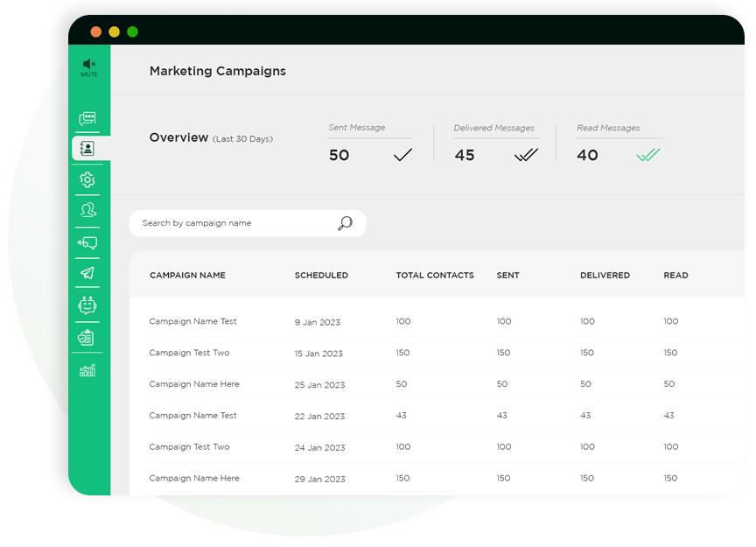Open the analytics bar chart sidebar icon
This screenshot has height=547, width=756.
pyautogui.click(x=87, y=370)
